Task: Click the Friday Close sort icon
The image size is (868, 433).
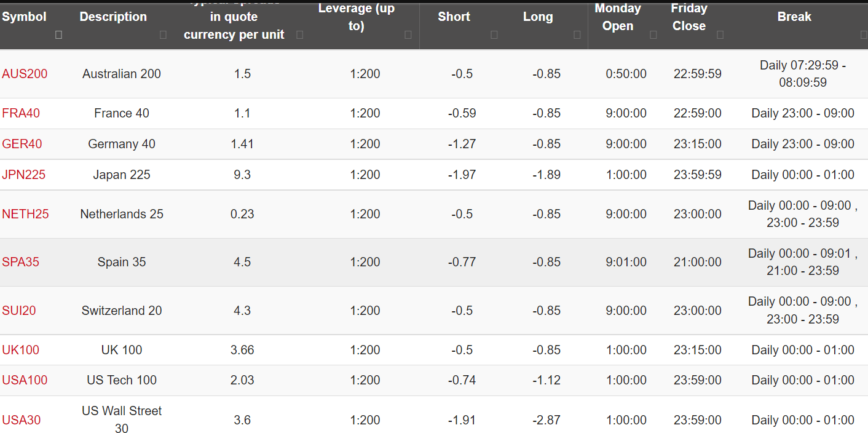Action: (x=720, y=35)
